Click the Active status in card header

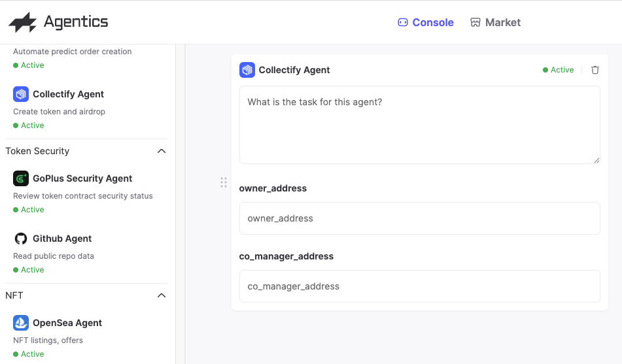(x=558, y=70)
